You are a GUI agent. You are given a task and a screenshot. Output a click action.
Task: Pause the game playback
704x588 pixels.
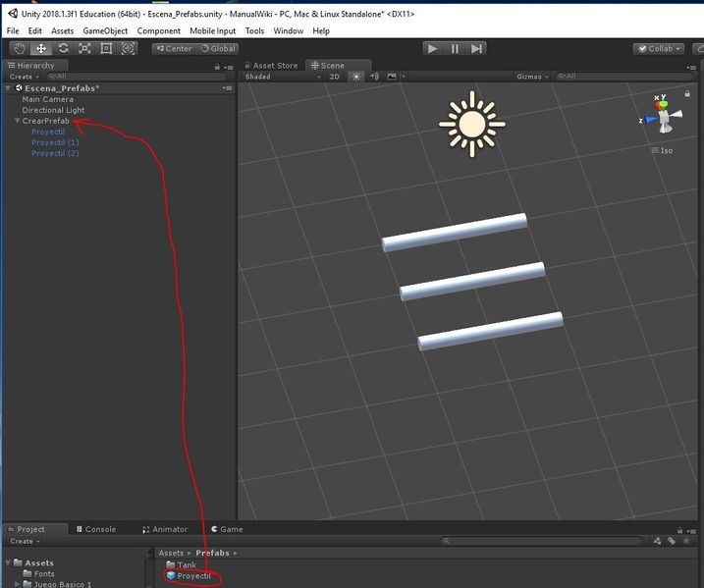tap(455, 48)
